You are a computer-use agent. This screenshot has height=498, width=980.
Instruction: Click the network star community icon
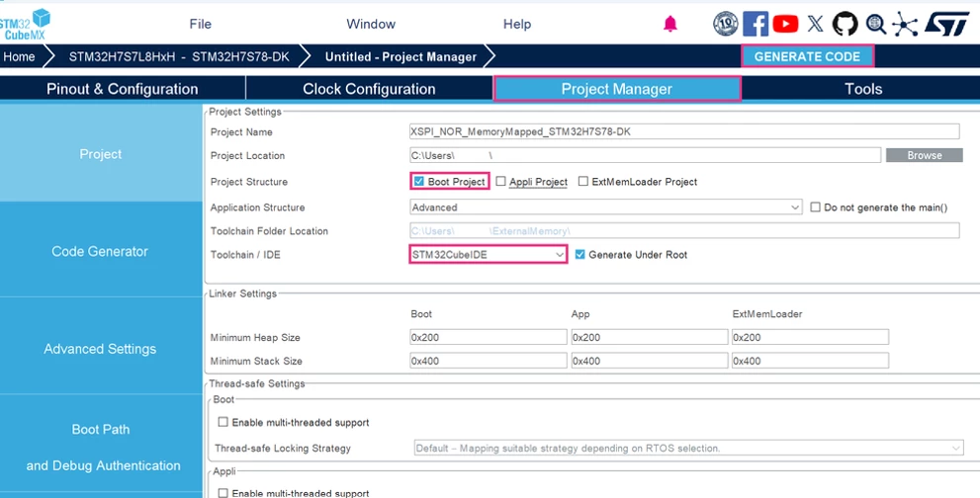point(905,25)
